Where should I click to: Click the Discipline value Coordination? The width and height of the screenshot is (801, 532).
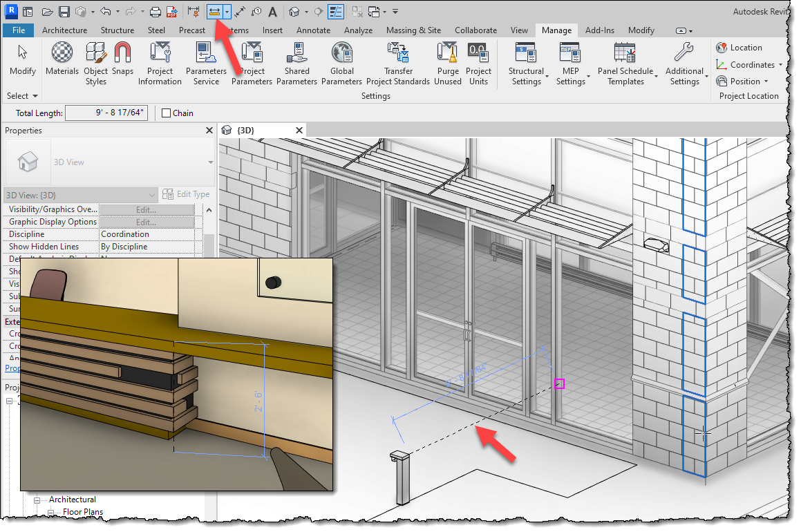point(147,234)
